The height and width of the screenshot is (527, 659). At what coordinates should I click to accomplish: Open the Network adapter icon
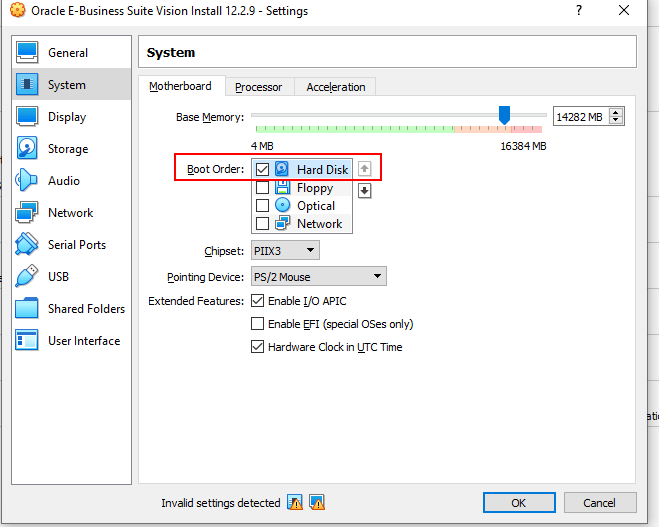(x=28, y=213)
